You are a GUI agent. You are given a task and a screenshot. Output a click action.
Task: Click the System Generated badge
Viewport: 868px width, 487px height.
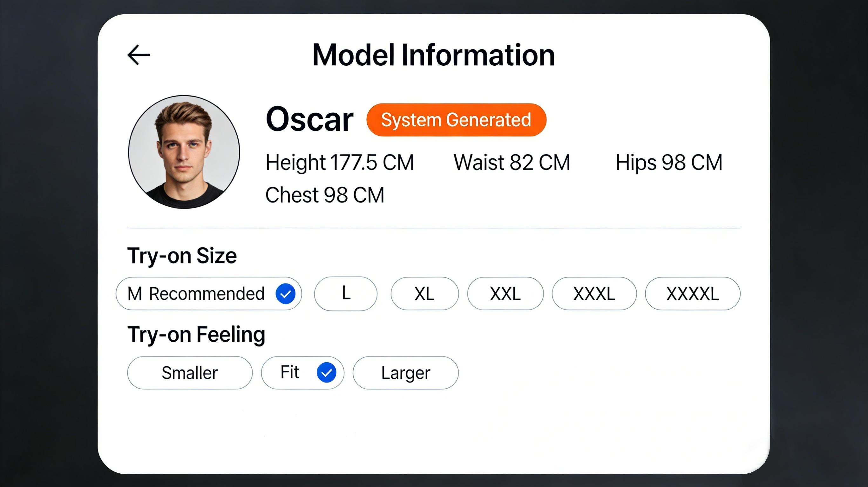456,120
